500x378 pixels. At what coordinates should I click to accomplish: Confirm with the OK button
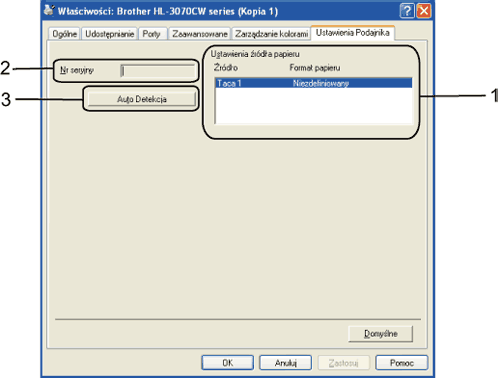point(228,363)
